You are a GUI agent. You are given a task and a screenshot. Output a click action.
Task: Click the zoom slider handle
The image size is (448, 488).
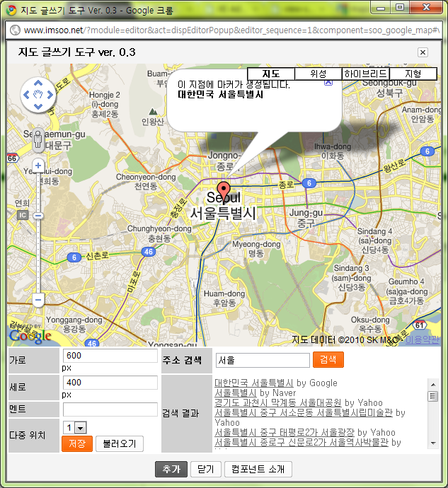[38, 216]
